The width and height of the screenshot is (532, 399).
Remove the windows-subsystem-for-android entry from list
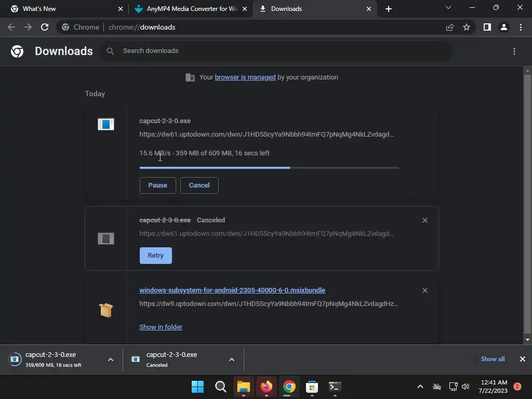click(x=425, y=290)
